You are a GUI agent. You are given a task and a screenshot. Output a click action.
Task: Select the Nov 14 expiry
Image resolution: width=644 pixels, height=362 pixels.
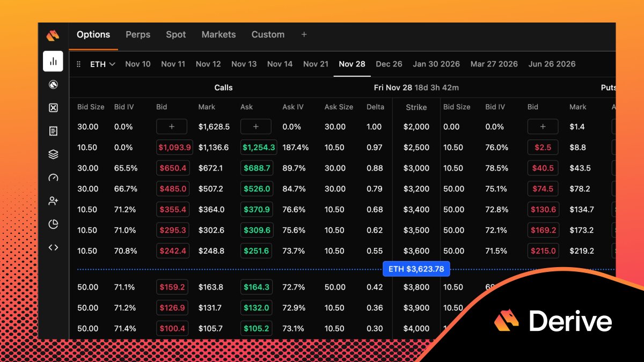(x=280, y=64)
